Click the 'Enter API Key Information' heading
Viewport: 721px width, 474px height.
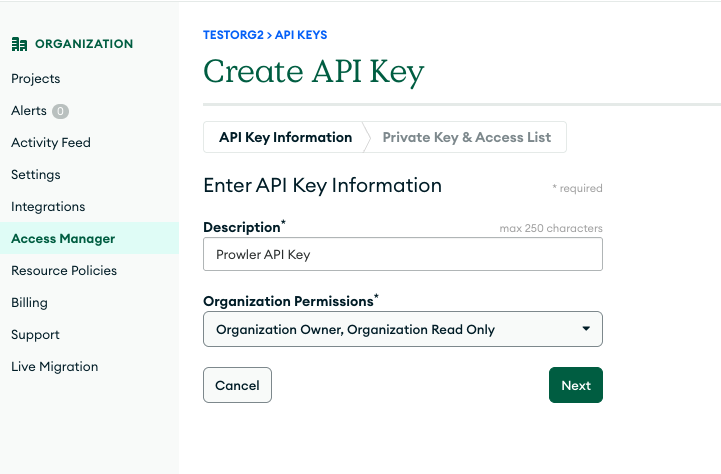pyautogui.click(x=322, y=185)
